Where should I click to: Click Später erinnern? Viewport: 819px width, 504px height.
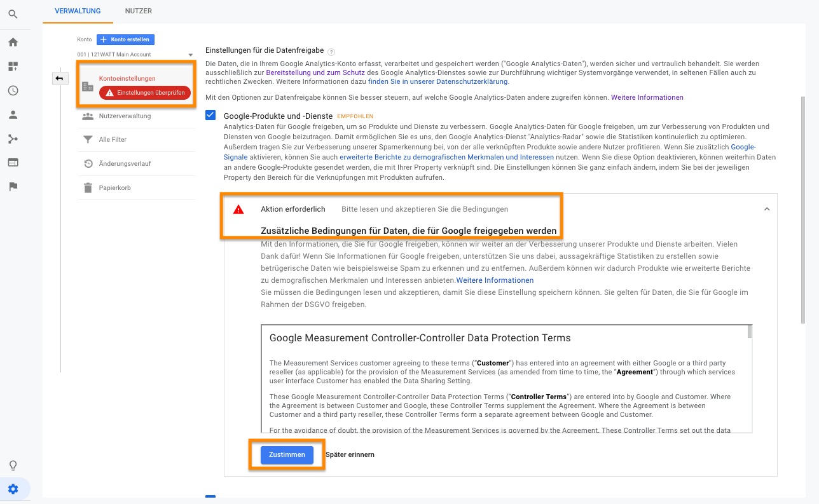tap(350, 455)
